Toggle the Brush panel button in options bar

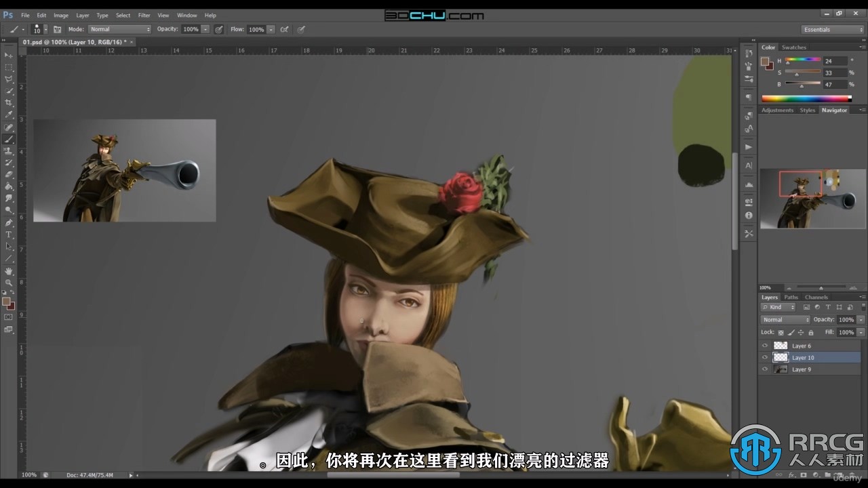tap(57, 29)
